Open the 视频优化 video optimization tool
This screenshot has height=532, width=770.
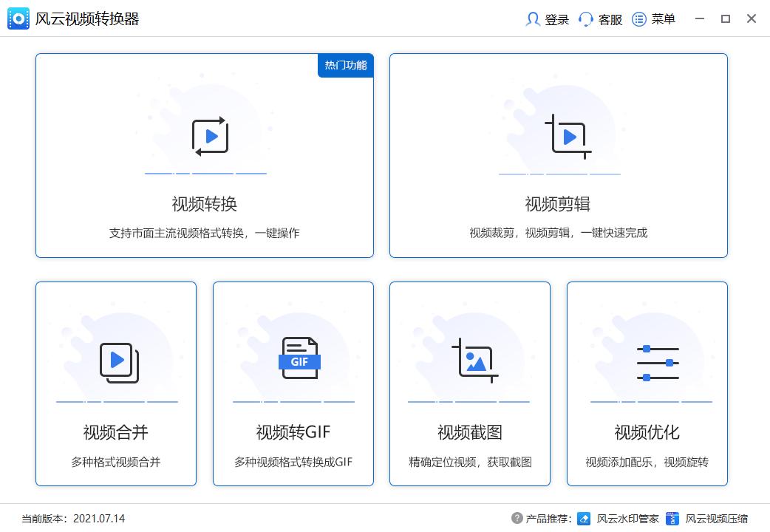click(647, 383)
